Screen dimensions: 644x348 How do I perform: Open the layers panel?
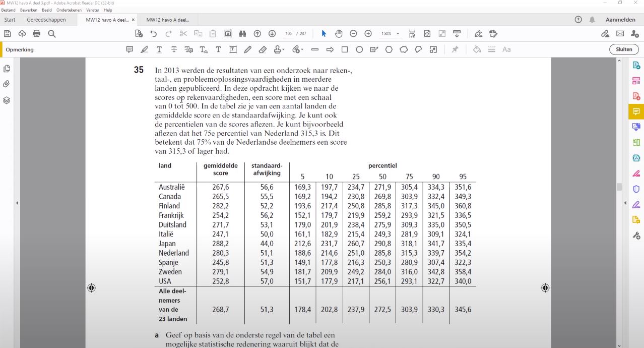click(7, 100)
